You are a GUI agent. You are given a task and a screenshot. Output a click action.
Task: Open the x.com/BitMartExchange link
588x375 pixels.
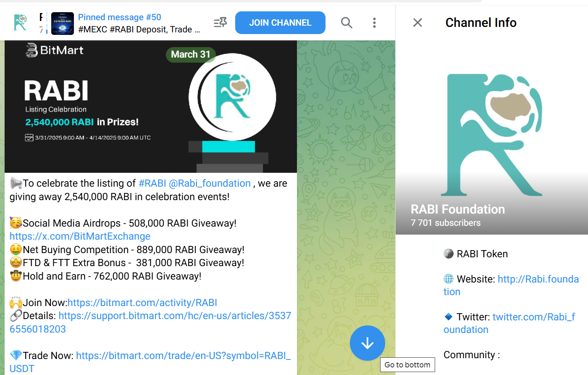point(80,236)
